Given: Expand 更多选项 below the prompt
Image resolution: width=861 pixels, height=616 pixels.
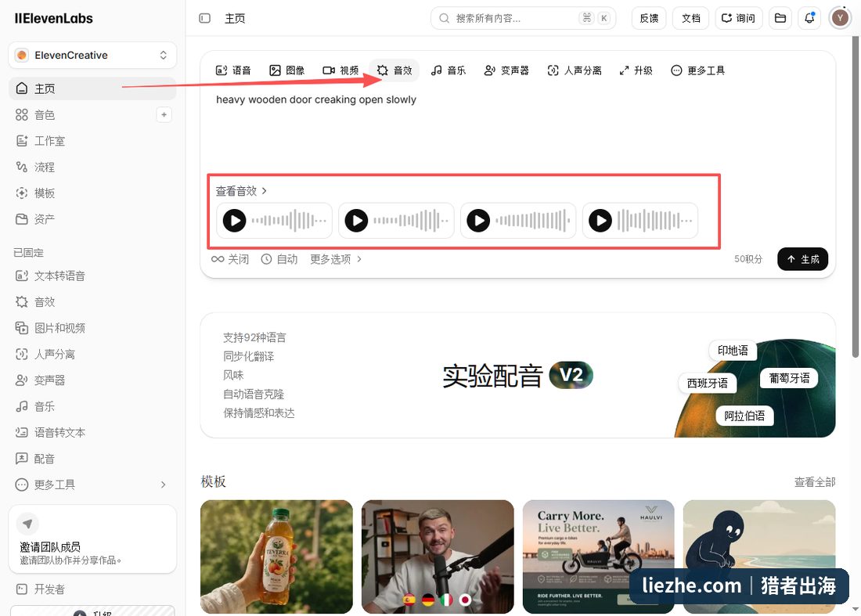Looking at the screenshot, I should click(336, 259).
